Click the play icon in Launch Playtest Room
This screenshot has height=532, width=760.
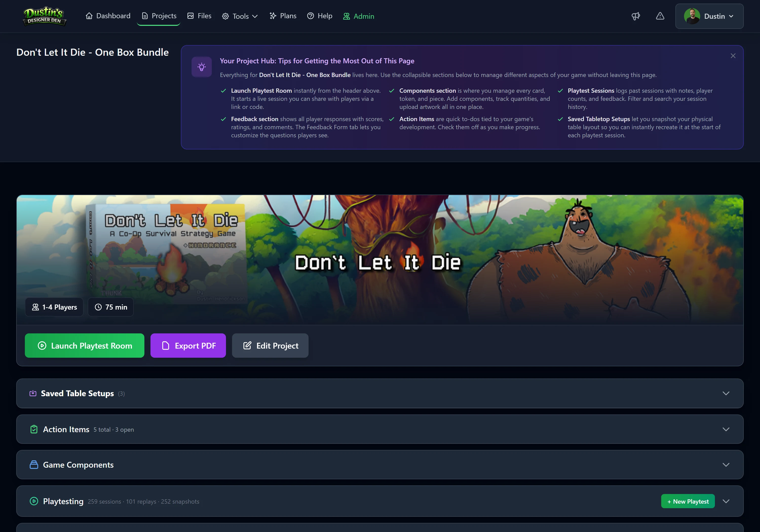tap(42, 345)
